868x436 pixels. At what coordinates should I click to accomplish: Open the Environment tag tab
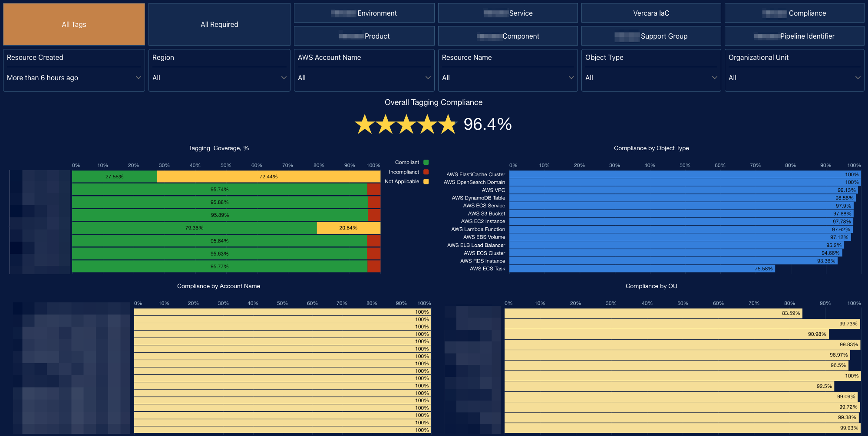[364, 13]
